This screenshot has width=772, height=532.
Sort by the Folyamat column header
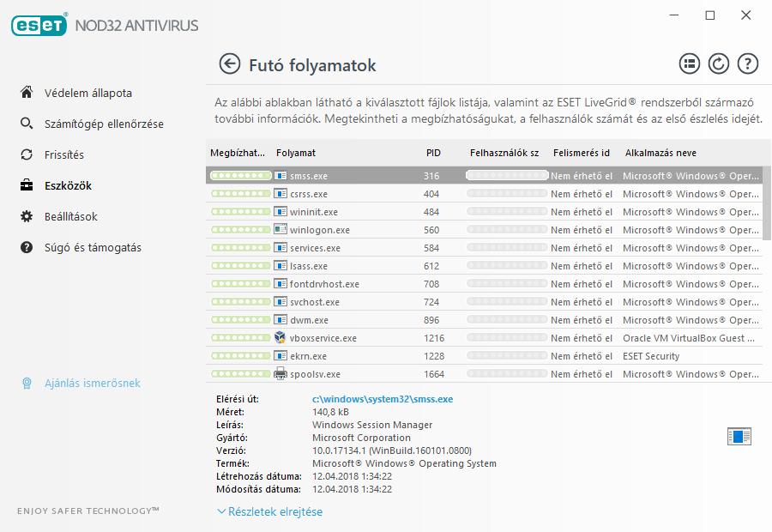(296, 153)
